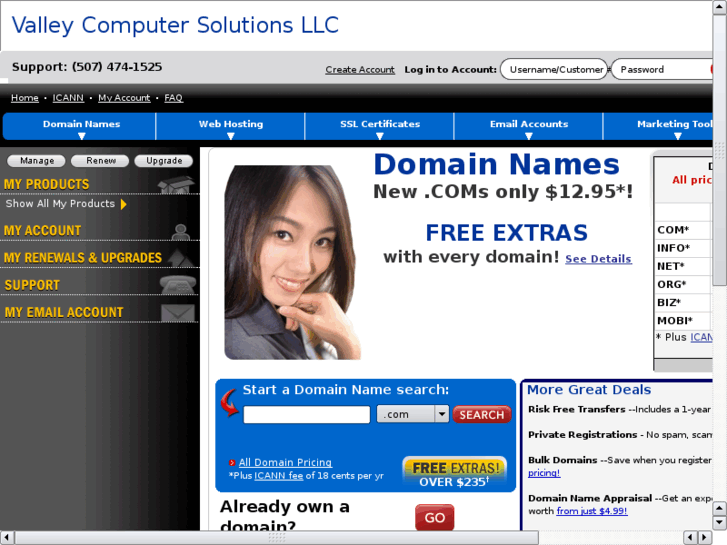Click the INFO* row in pricing table

683,248
